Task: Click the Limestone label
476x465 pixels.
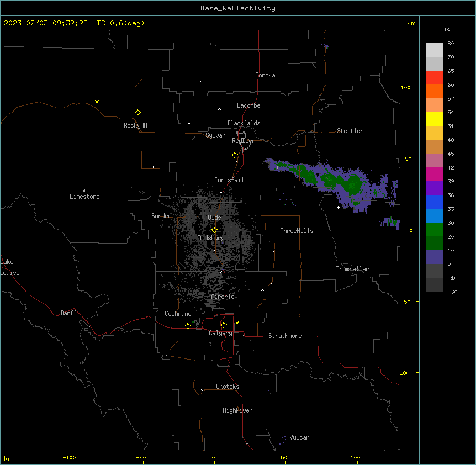Action: (x=84, y=197)
